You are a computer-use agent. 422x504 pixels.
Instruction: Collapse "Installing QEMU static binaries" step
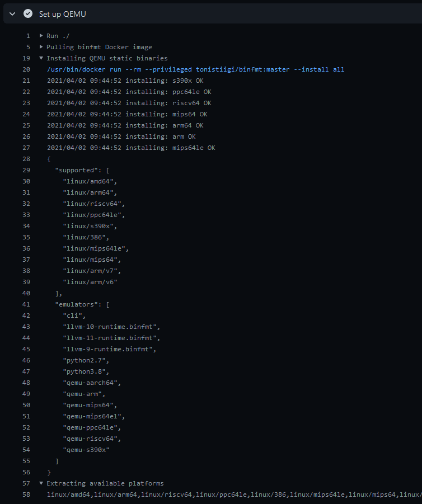pyautogui.click(x=40, y=58)
